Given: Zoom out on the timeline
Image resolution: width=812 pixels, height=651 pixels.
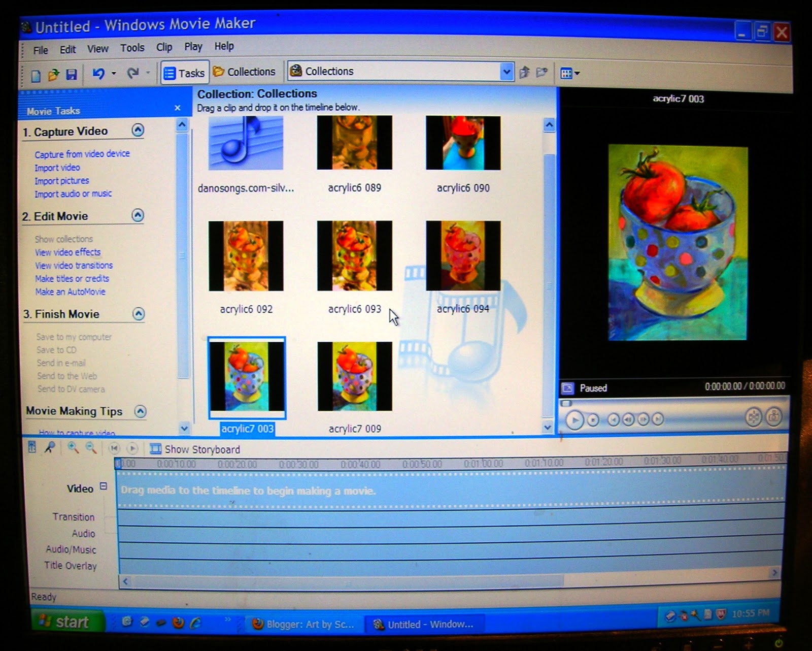Looking at the screenshot, I should pyautogui.click(x=91, y=447).
